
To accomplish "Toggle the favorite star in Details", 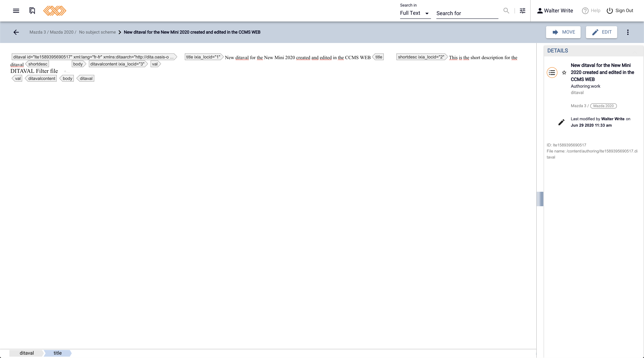I will (x=564, y=73).
